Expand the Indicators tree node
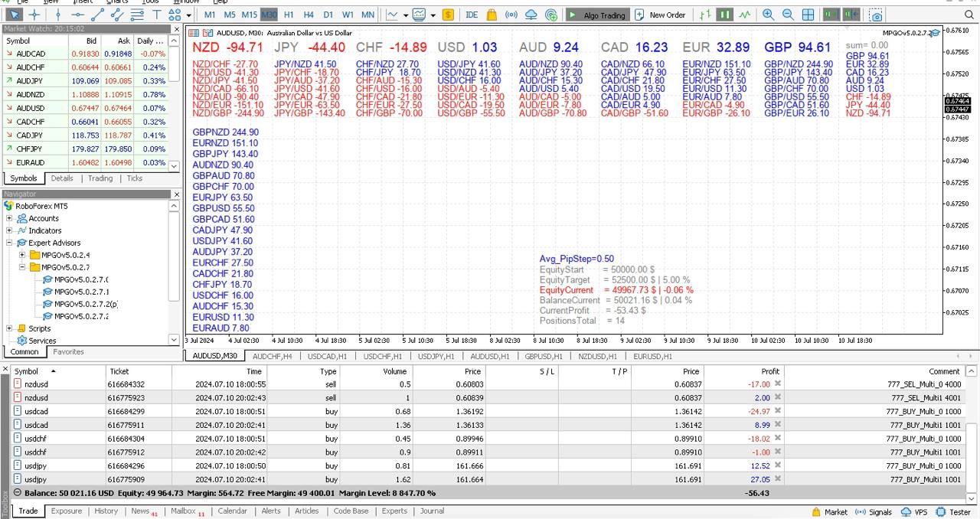The height and width of the screenshot is (519, 980). [x=10, y=230]
